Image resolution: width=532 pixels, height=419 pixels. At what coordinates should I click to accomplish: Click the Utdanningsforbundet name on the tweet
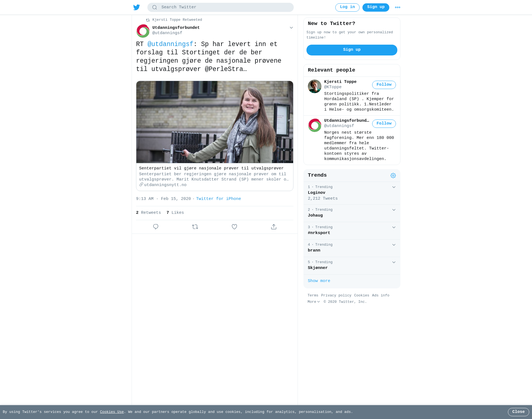pos(176,28)
